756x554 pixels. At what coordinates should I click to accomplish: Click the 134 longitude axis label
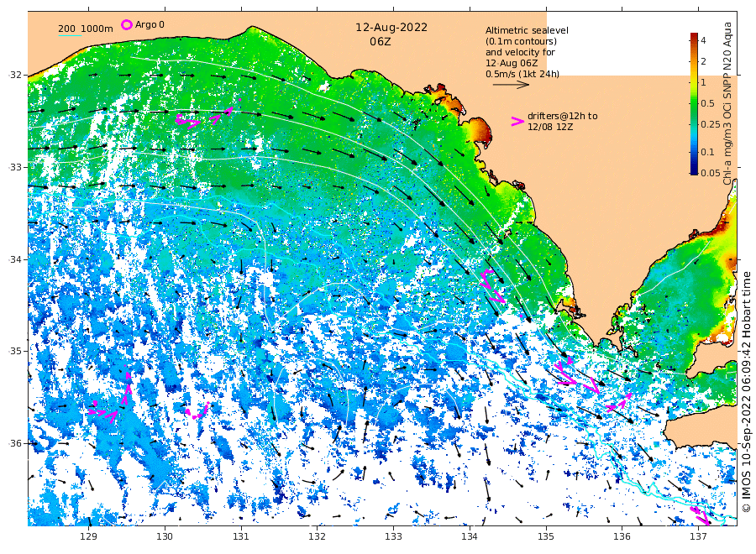(x=470, y=536)
